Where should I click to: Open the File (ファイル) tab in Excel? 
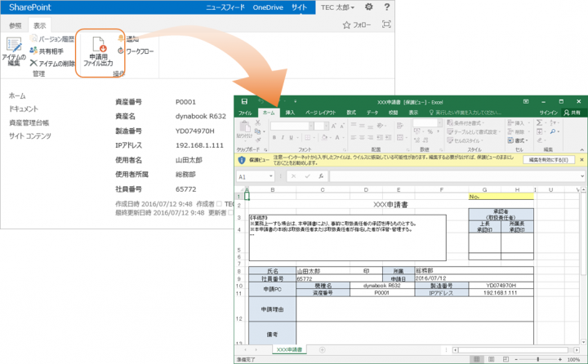point(245,113)
